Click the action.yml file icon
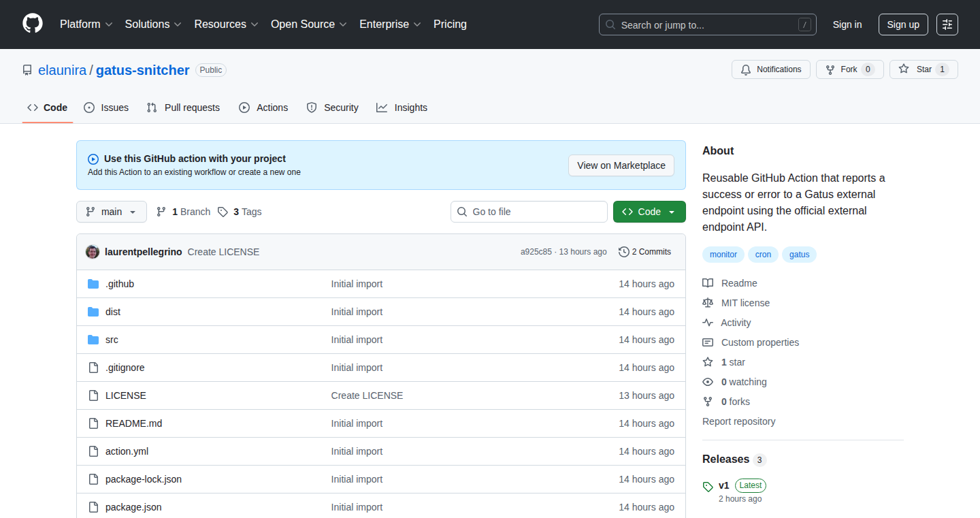The image size is (980, 518). point(93,451)
